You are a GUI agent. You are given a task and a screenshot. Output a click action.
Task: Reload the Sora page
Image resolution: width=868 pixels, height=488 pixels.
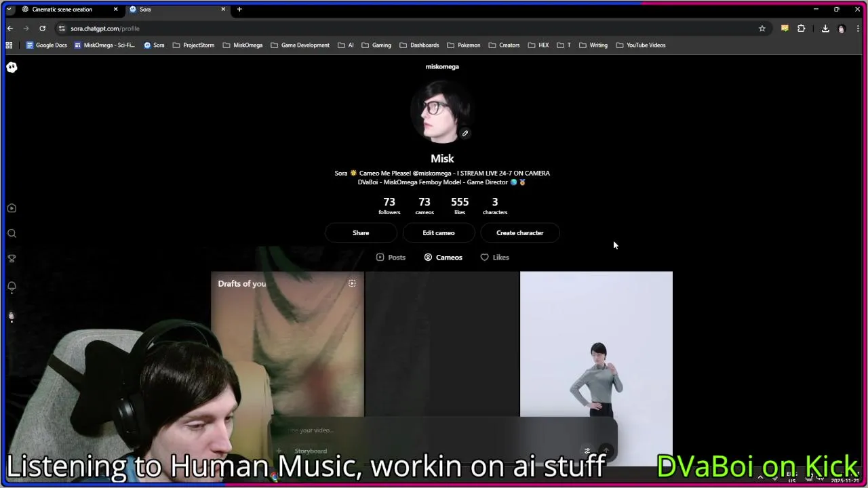[42, 28]
